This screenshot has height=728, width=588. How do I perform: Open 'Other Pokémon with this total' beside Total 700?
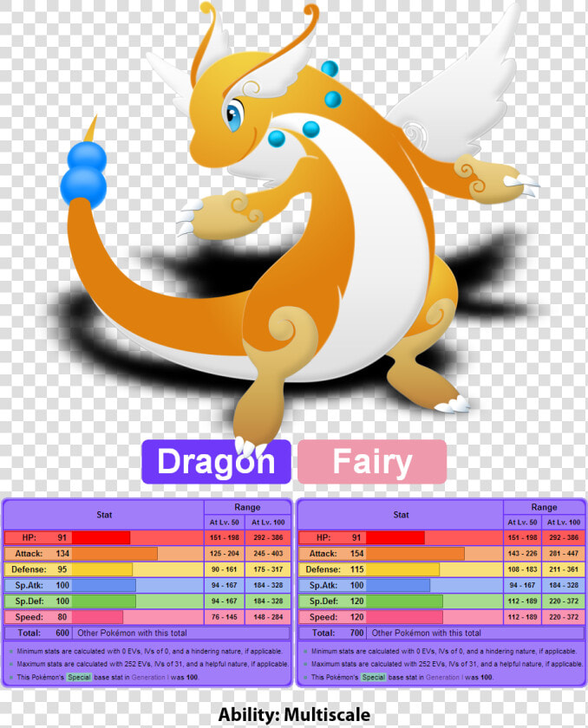pos(426,633)
